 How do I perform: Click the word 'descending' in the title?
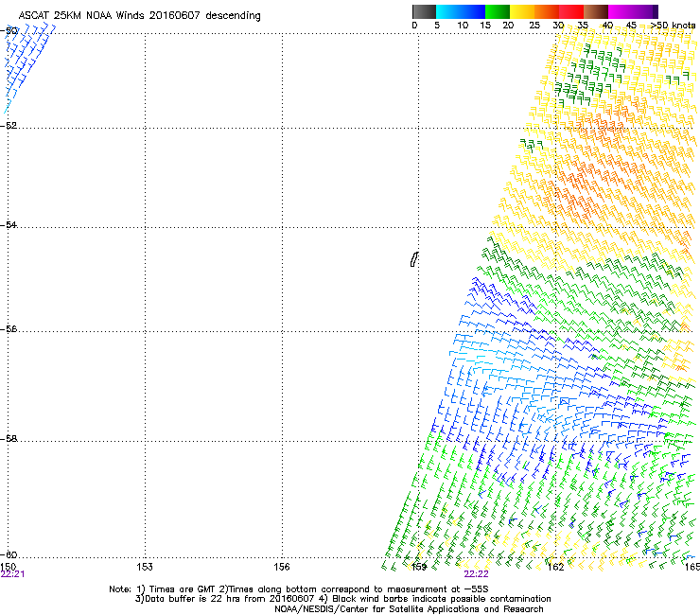point(233,16)
